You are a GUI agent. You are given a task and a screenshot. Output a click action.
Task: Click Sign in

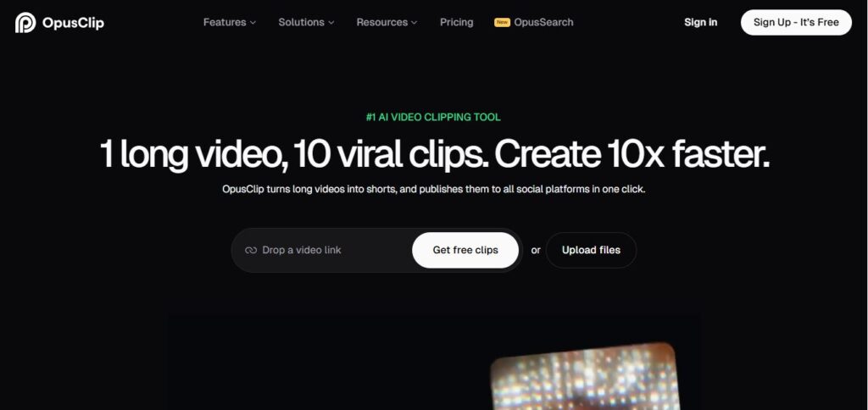tap(700, 22)
